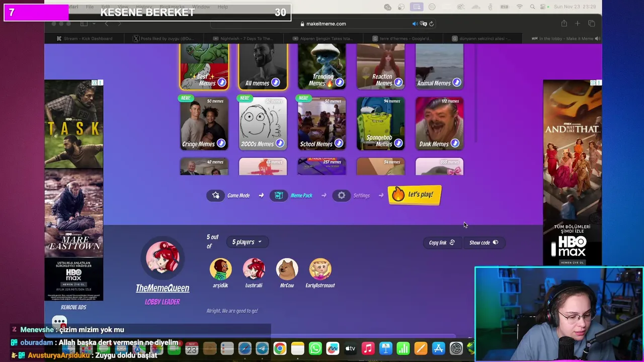The width and height of the screenshot is (644, 362).
Task: Reload the page in Safari
Action: click(x=431, y=24)
